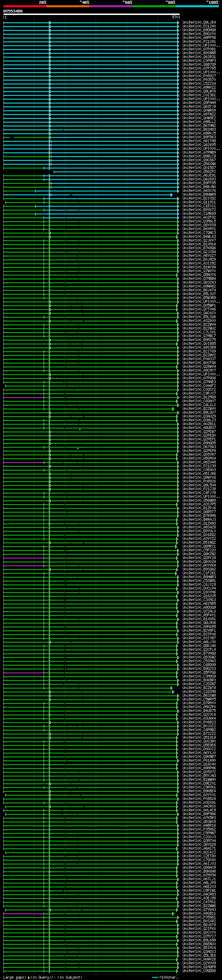Viewport: 222px width, 980px height.
Task: Select hit label UniRef100_A7P765
Action: (x=199, y=68)
